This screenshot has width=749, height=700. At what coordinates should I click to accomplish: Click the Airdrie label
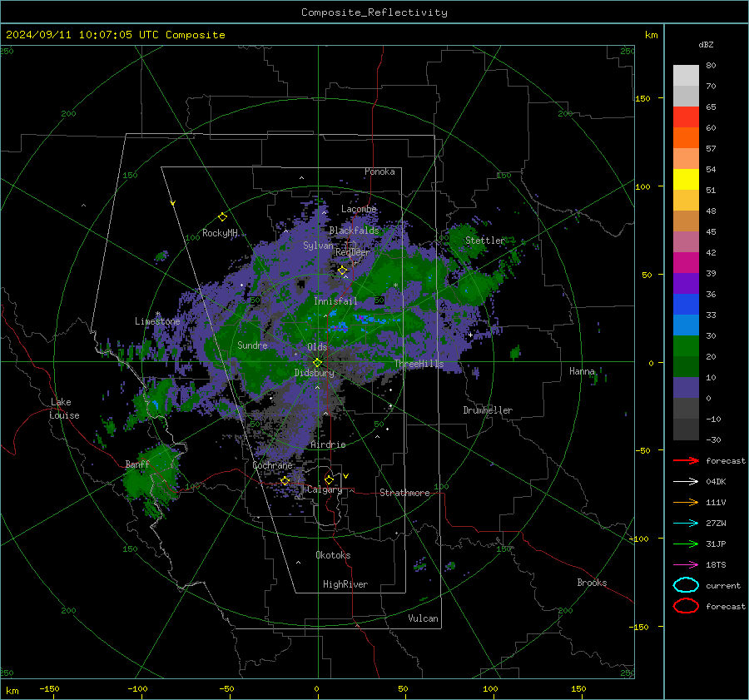pyautogui.click(x=328, y=444)
